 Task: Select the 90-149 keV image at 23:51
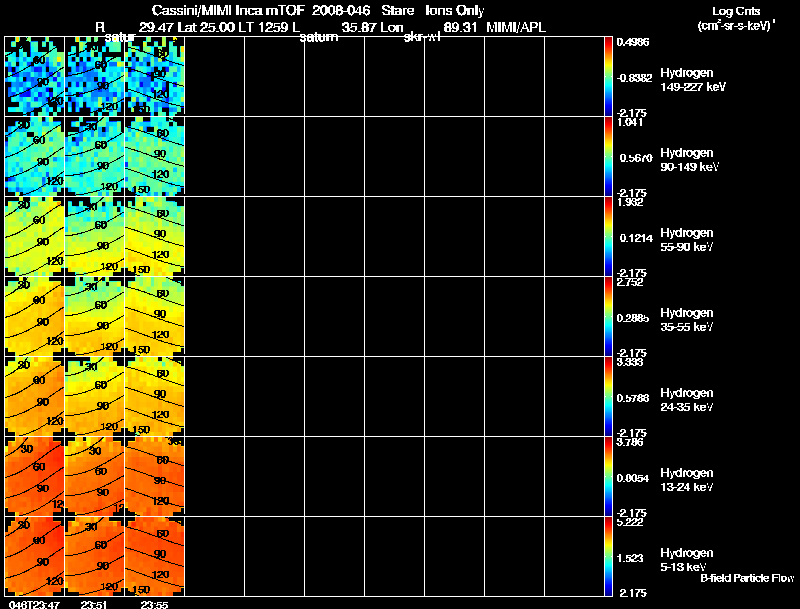(x=95, y=156)
